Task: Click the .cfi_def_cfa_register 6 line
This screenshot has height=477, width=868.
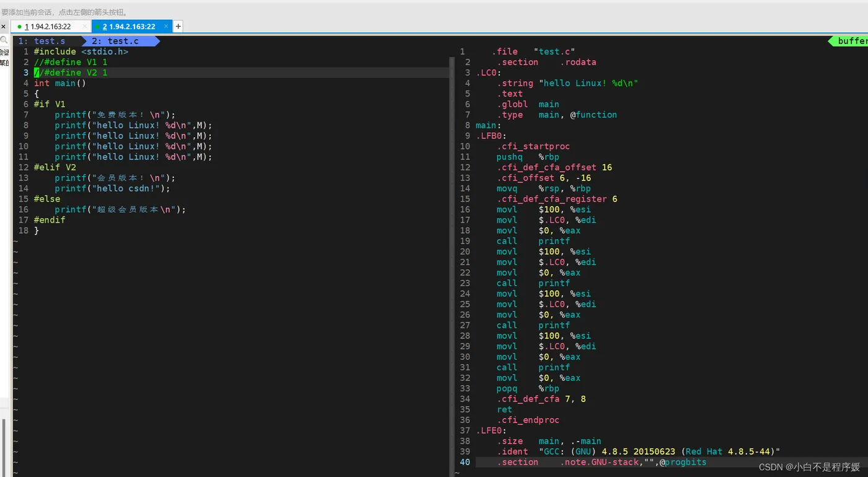Action: coord(557,199)
